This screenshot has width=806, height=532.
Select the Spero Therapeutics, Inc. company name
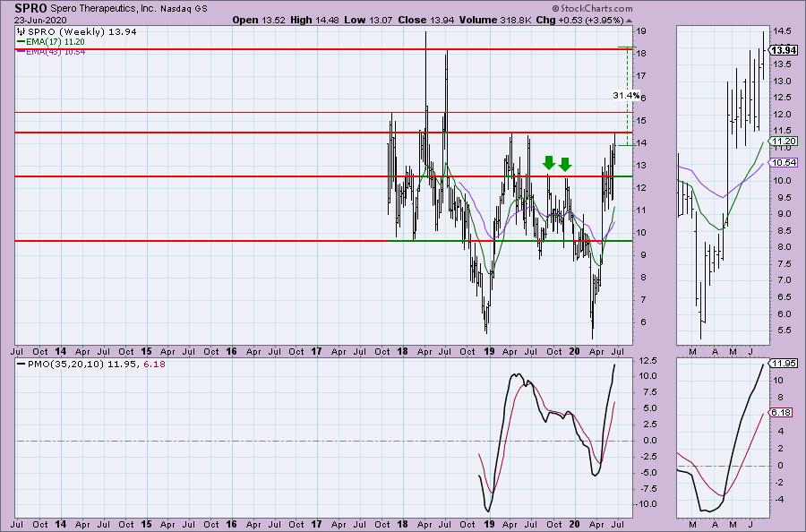coord(103,9)
